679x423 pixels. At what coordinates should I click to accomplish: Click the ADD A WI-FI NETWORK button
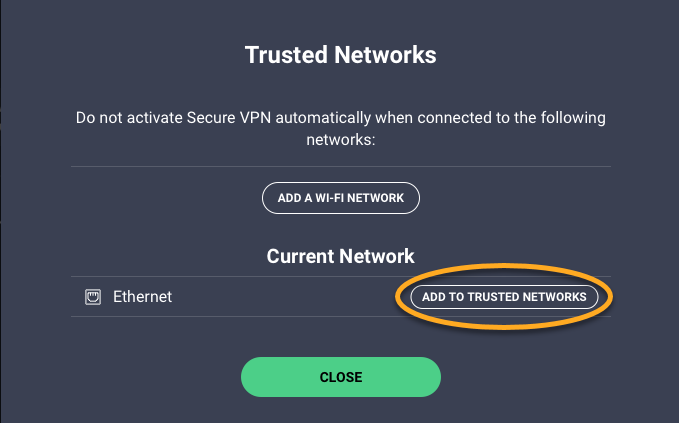(x=340, y=198)
